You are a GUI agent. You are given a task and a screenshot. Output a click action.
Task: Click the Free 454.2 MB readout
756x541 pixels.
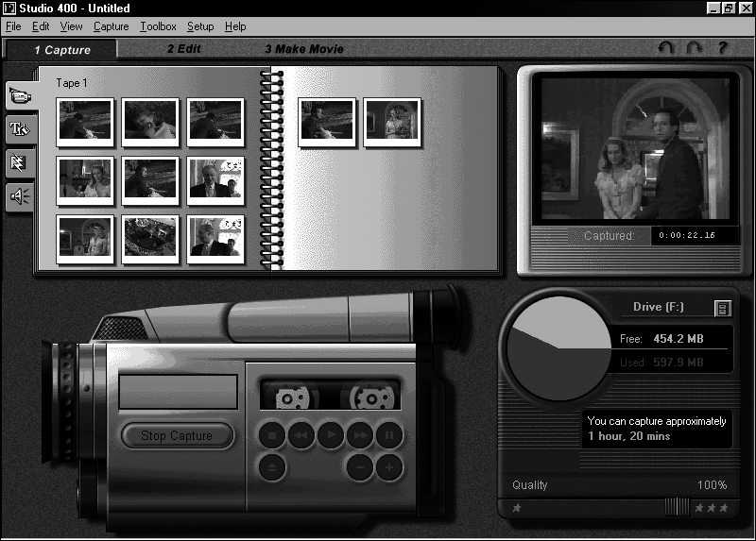tap(661, 339)
